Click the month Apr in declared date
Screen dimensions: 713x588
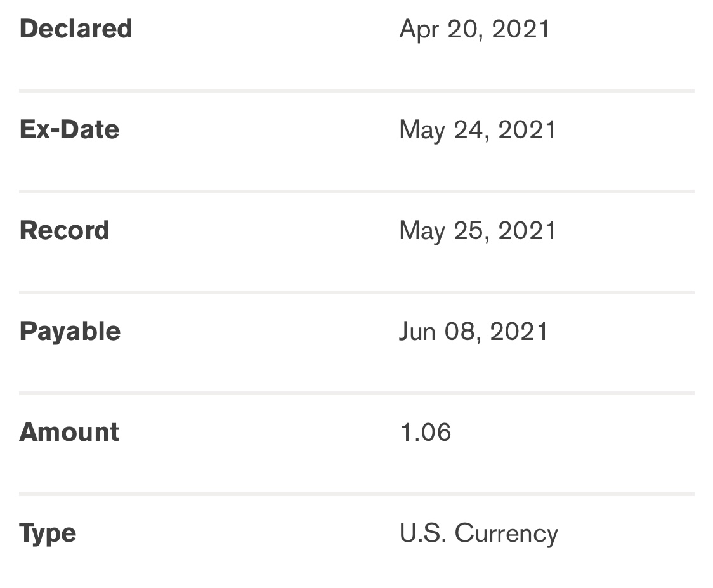(x=419, y=30)
